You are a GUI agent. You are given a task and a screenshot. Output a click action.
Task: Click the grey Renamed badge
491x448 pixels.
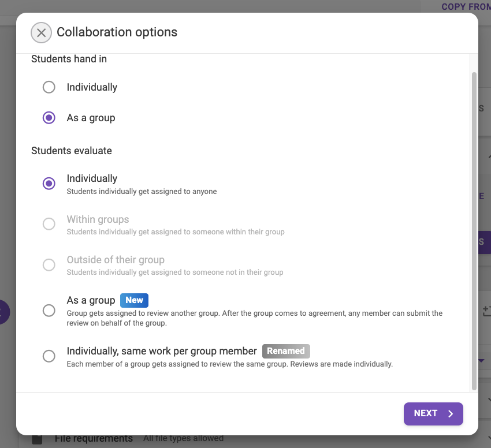click(286, 351)
